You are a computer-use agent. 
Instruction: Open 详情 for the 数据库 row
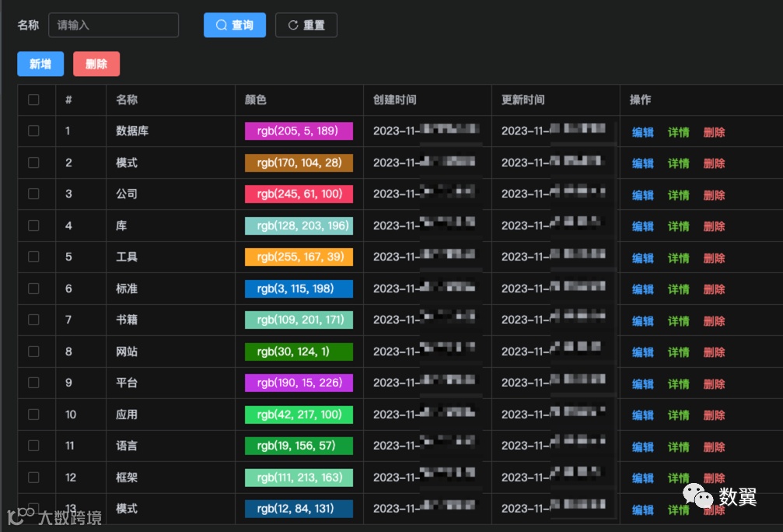coord(678,132)
